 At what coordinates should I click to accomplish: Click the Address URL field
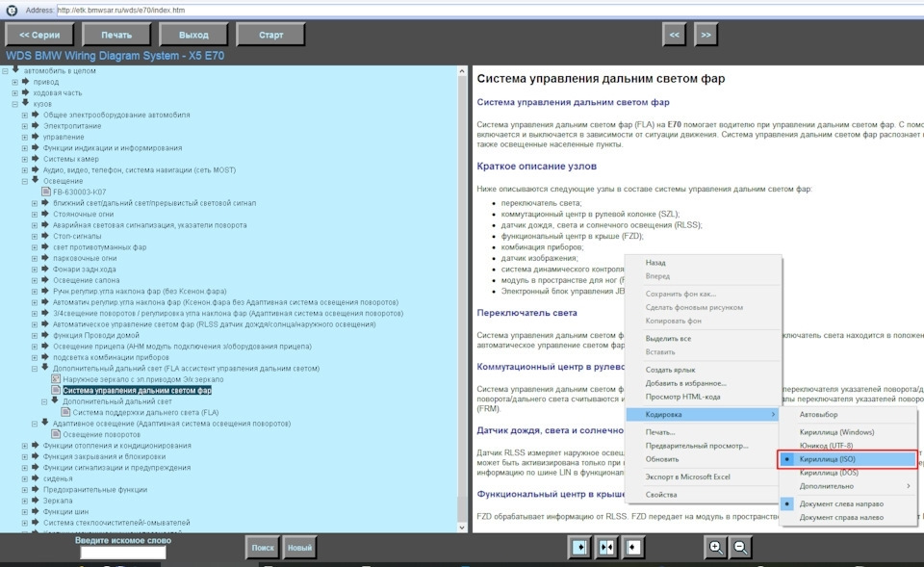(x=489, y=10)
